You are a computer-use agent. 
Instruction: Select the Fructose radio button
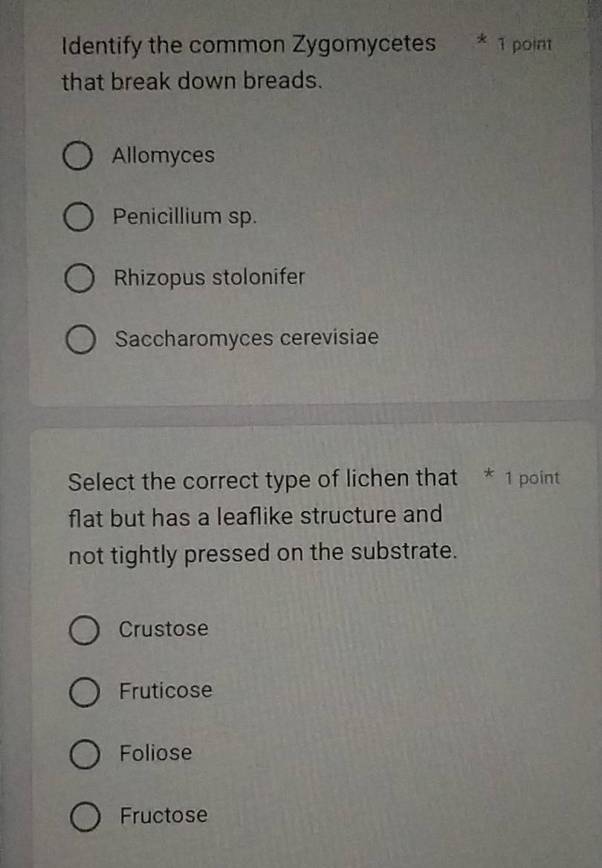click(x=85, y=817)
